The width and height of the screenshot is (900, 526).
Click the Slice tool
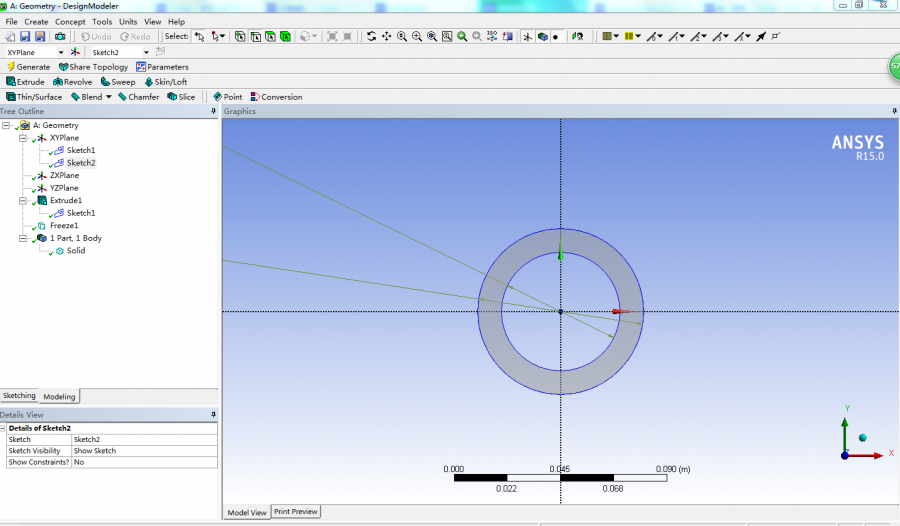click(x=181, y=97)
